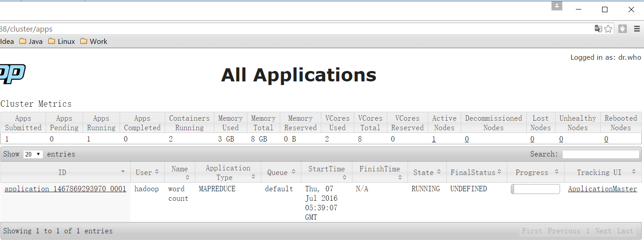Select page 1 in pagination

click(x=588, y=231)
